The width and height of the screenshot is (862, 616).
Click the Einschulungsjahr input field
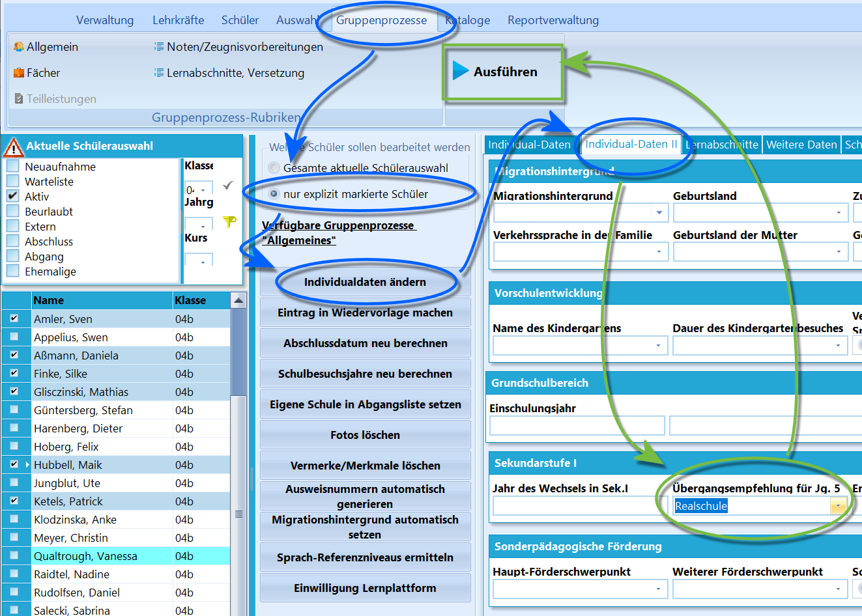tap(577, 425)
